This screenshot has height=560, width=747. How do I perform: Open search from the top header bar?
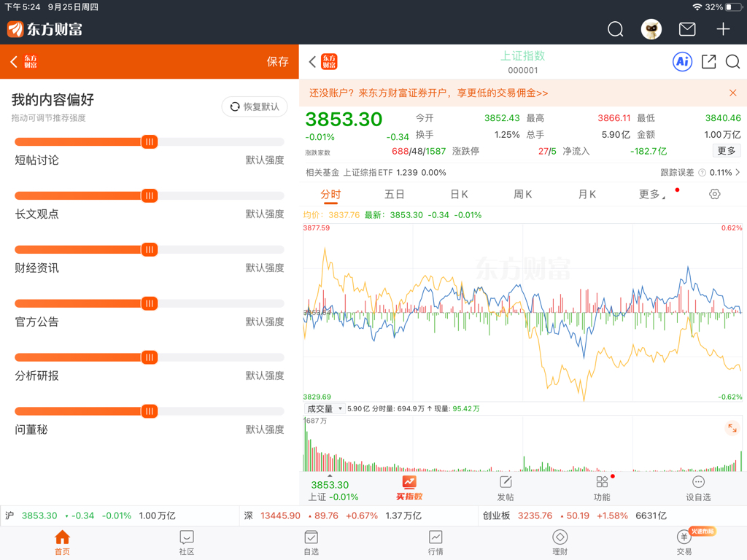[x=615, y=29]
